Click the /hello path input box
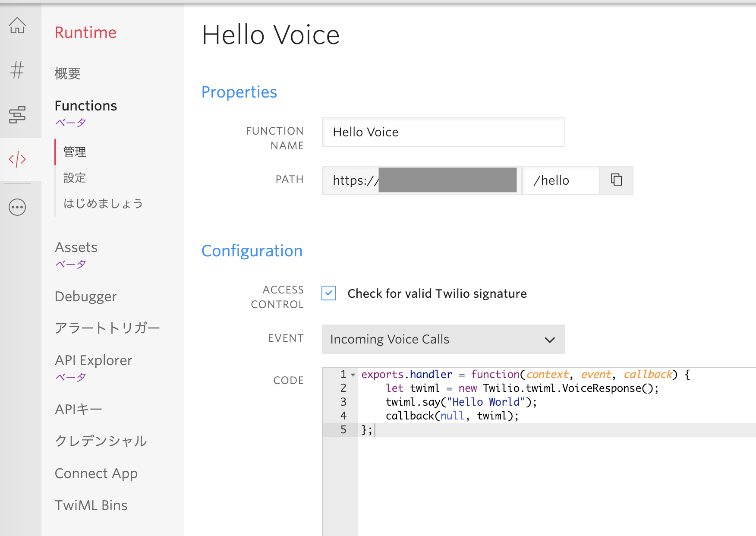The height and width of the screenshot is (536, 756). (x=560, y=180)
